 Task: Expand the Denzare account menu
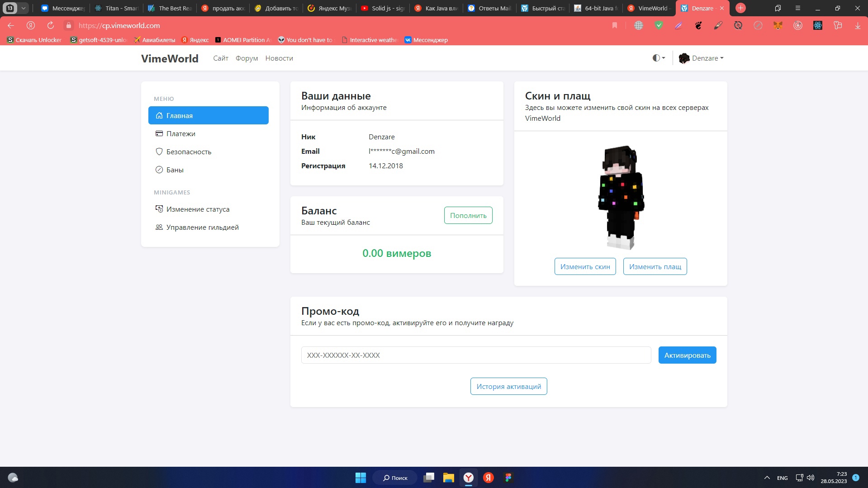[x=701, y=58]
